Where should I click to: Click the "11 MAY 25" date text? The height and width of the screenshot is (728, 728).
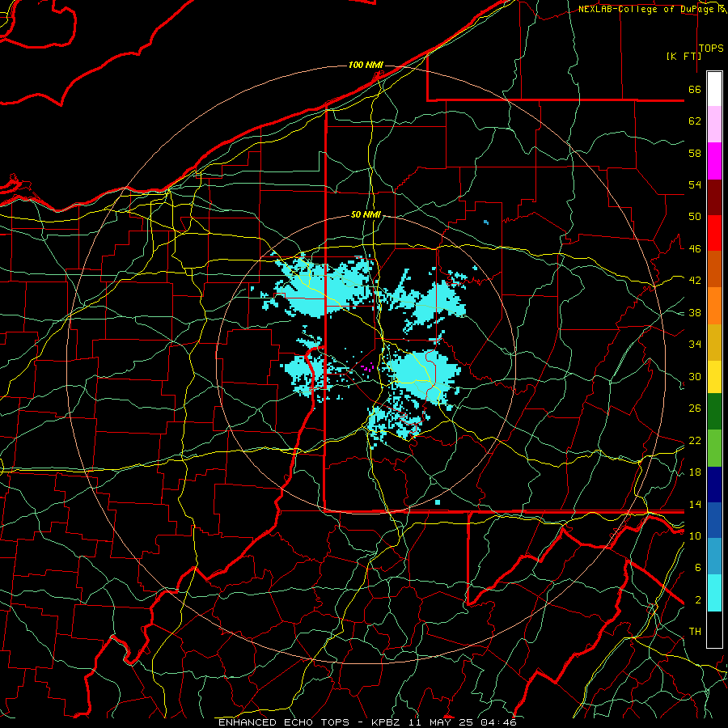(x=442, y=722)
